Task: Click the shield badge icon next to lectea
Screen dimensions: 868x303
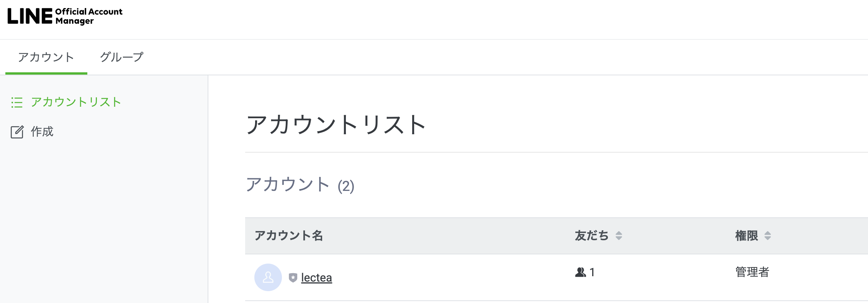Action: 293,278
